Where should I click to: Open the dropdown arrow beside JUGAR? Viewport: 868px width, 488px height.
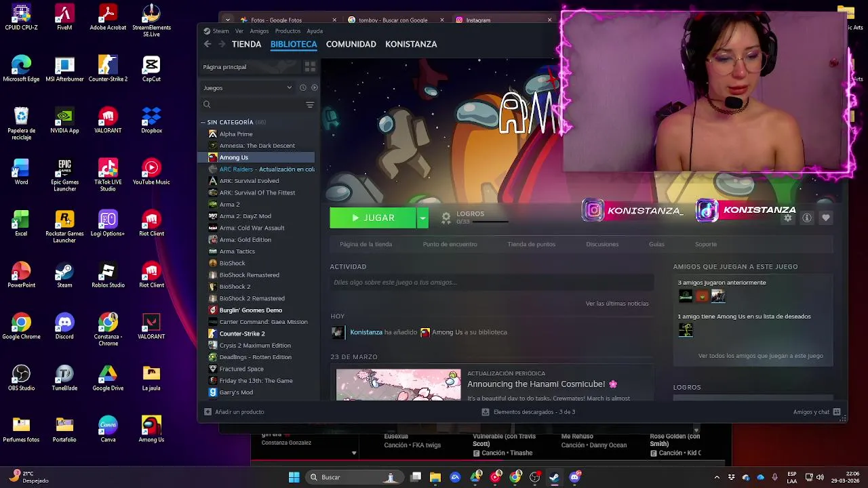click(422, 218)
